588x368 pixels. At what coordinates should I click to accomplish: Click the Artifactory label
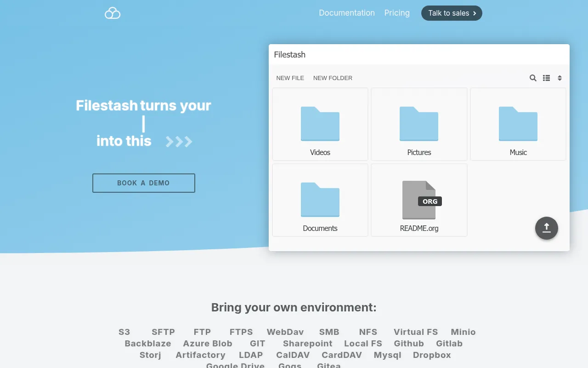(200, 355)
